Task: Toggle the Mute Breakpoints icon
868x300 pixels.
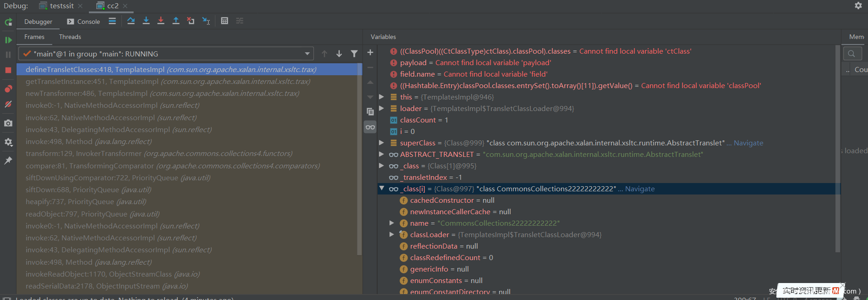Action: (8, 105)
